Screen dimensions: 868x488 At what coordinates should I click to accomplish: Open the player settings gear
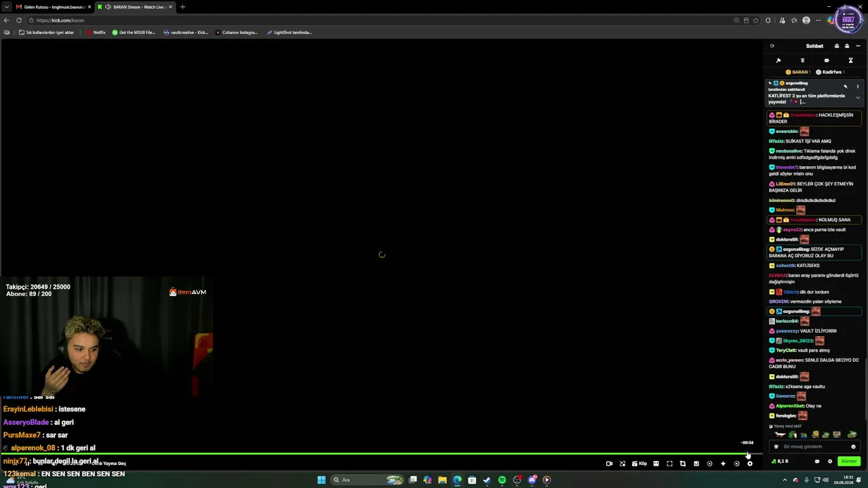(749, 464)
